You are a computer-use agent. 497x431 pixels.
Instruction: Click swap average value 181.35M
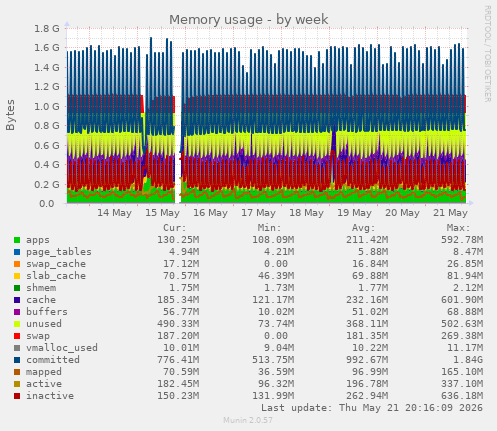pos(367,336)
